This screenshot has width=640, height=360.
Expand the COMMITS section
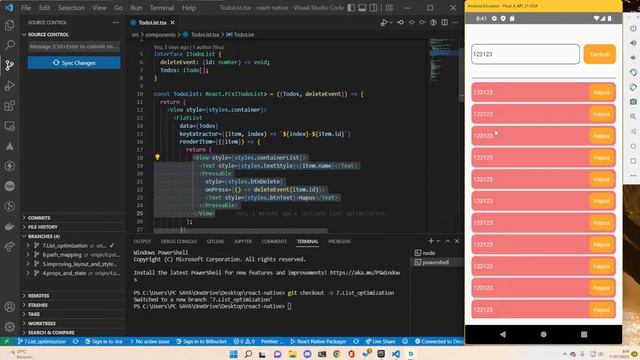pos(72,218)
